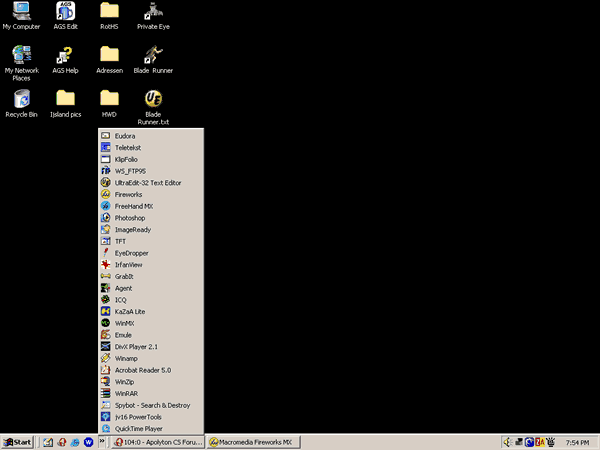The image size is (600, 450).
Task: Open the My Network Places icon
Action: tap(21, 56)
